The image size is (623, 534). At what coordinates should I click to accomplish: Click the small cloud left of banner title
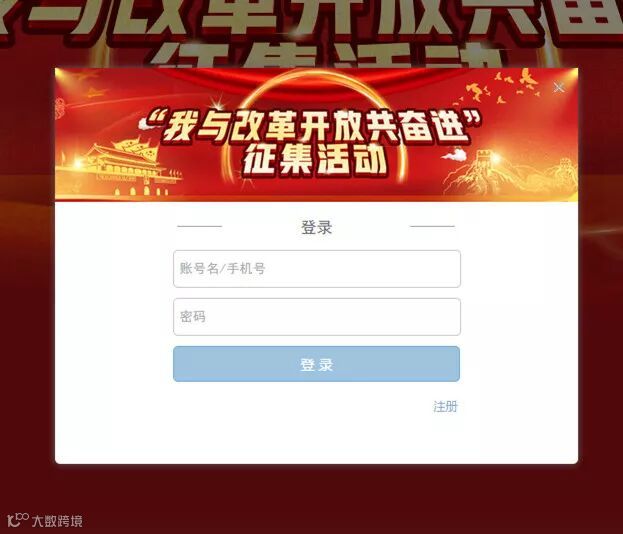(145, 124)
